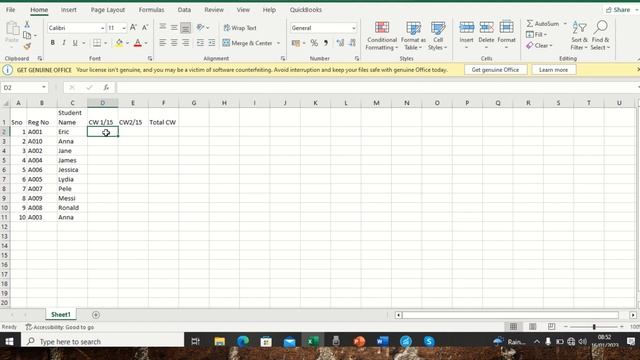Open Find & Select menu
Image resolution: width=640 pixels, height=360 pixels.
point(600,36)
